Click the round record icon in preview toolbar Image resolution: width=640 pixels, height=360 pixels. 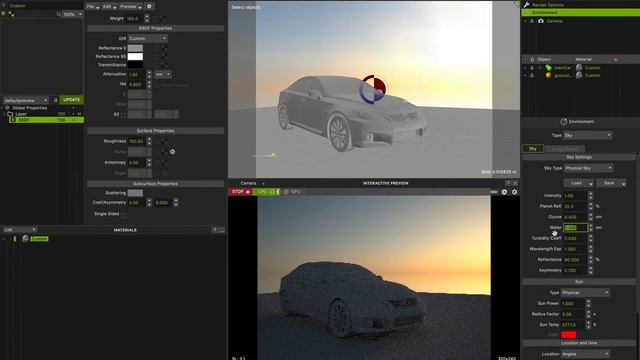(504, 192)
